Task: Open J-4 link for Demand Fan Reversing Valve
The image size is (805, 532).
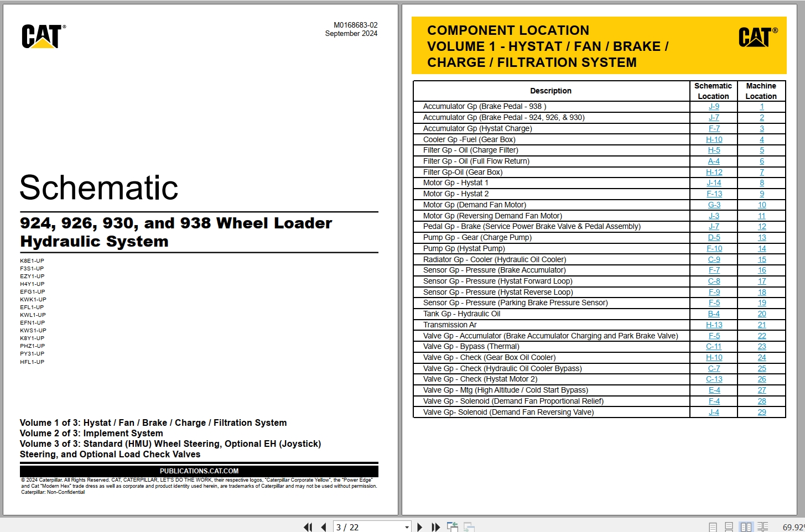Action: (x=714, y=412)
